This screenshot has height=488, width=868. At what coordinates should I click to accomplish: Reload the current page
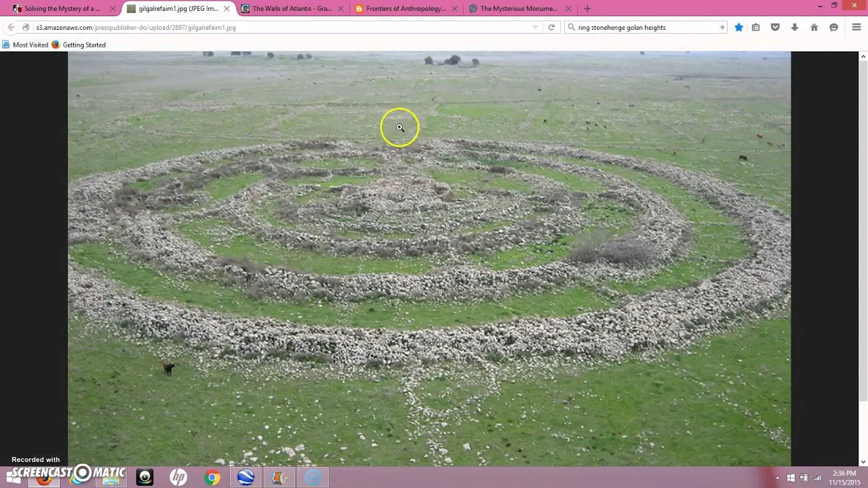[551, 27]
